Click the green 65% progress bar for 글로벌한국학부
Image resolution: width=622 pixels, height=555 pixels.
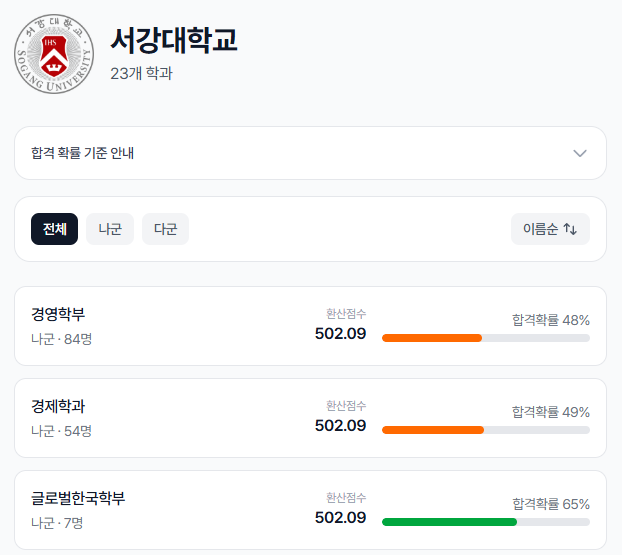point(449,521)
